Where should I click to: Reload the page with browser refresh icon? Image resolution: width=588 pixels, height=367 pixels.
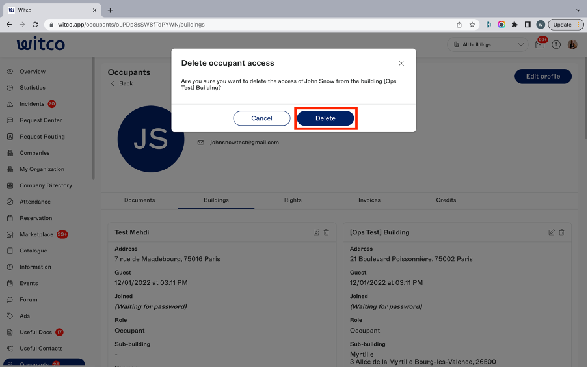35,24
